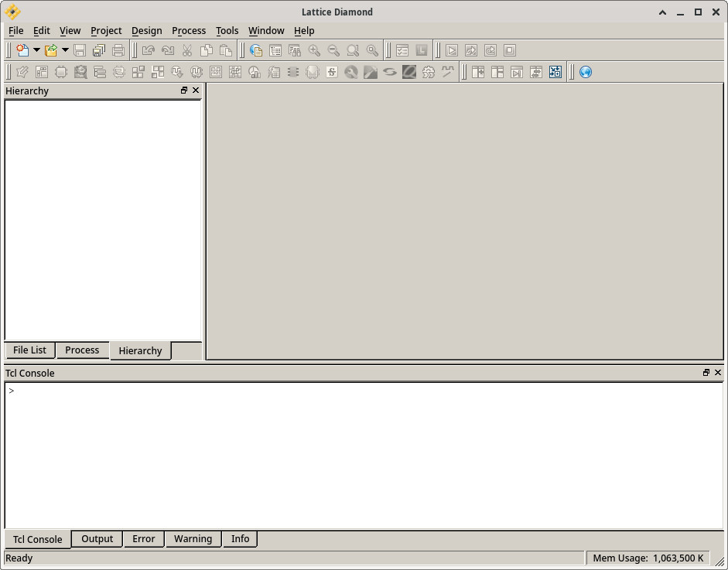Click the Copy pages icon

(206, 50)
